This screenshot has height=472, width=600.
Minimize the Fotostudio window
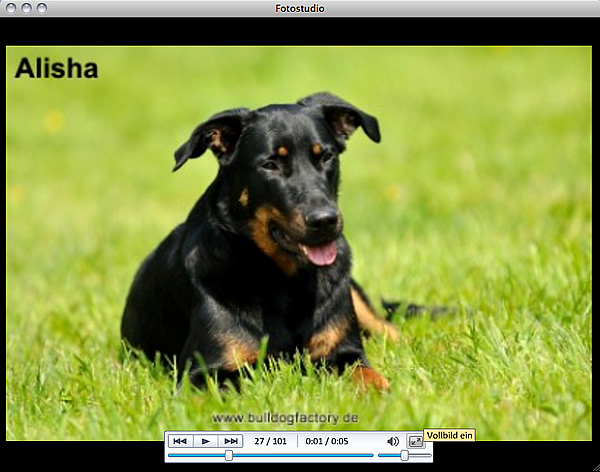(26, 8)
